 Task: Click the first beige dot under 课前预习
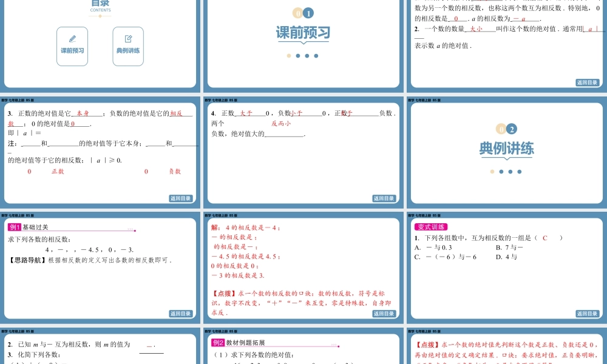(x=288, y=55)
